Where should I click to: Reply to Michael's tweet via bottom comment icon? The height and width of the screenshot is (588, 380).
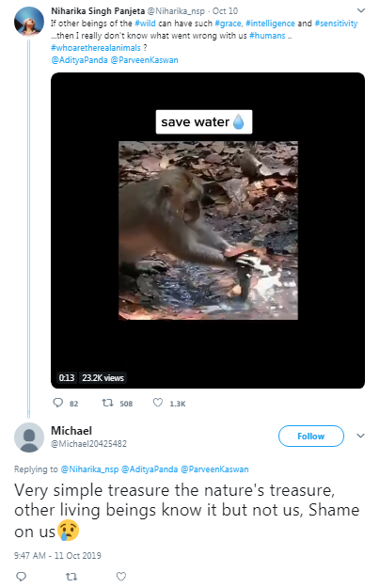pyautogui.click(x=22, y=576)
